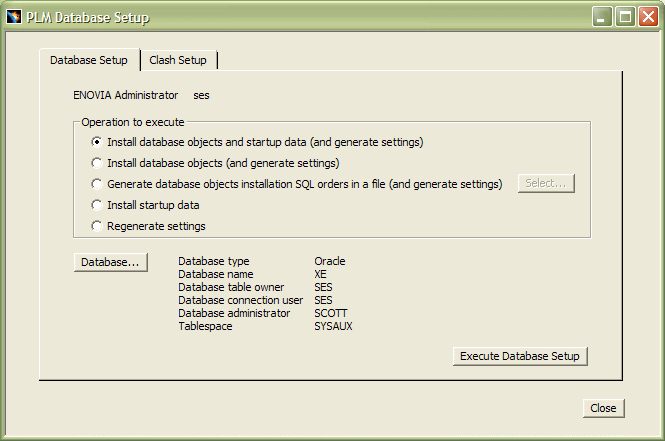The height and width of the screenshot is (441, 665).
Task: Switch to the Clash Setup tab
Action: tap(178, 60)
